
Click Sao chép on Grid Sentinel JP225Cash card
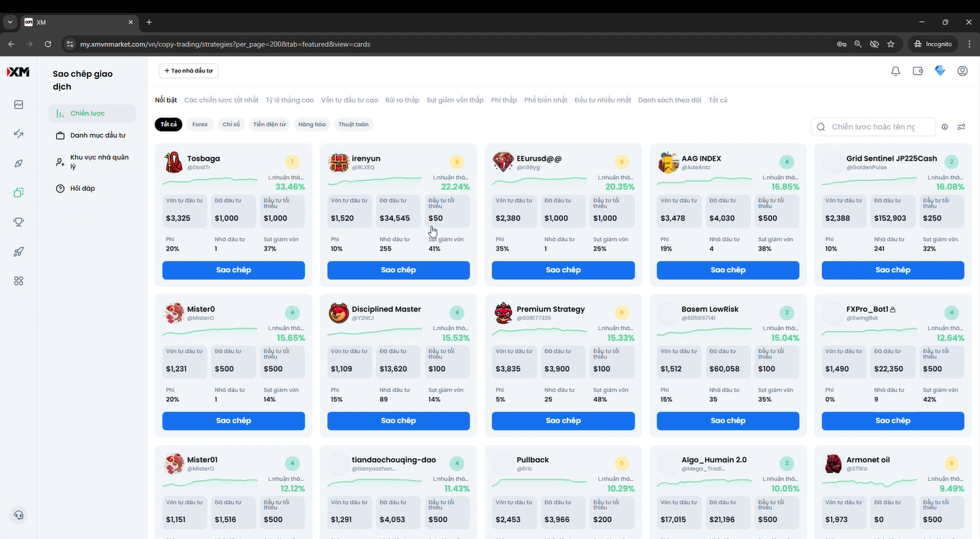(x=893, y=270)
